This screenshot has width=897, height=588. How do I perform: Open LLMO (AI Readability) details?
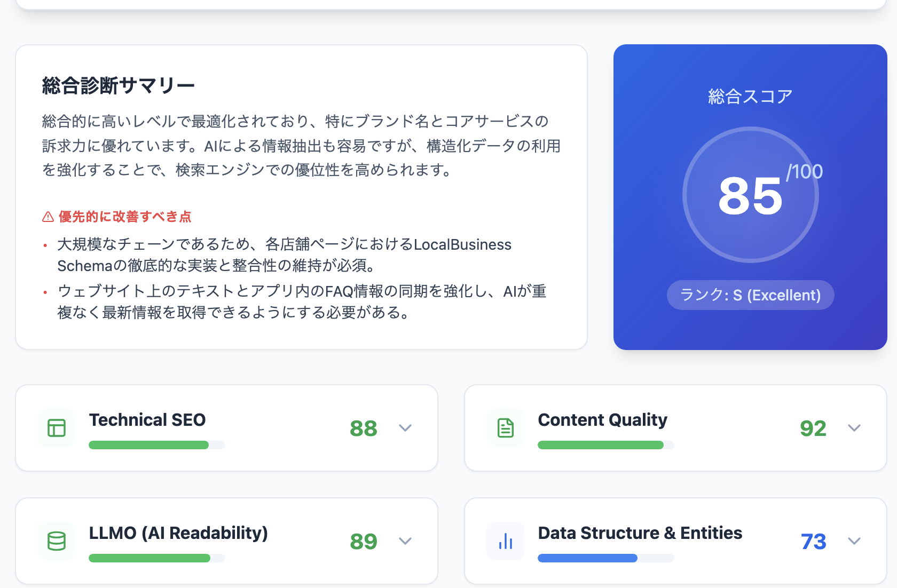(405, 541)
